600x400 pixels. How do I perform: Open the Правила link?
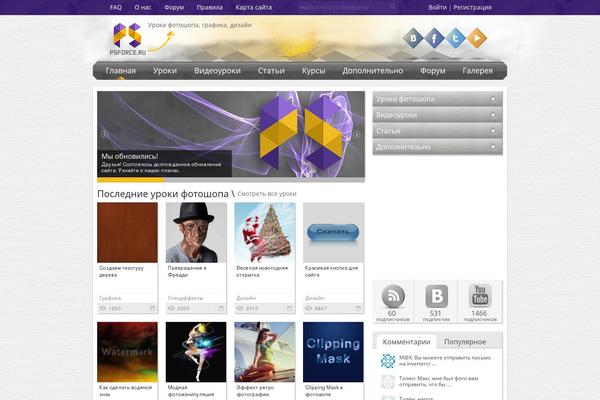coord(210,7)
